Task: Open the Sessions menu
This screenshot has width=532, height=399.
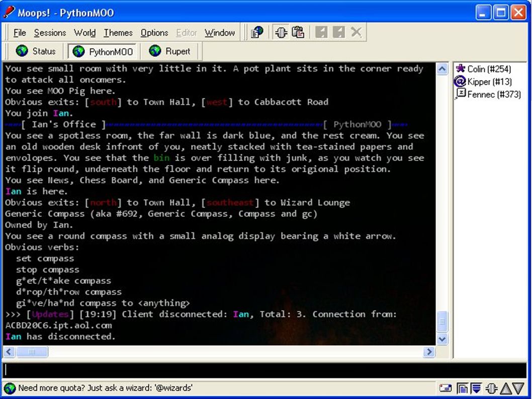Action: click(50, 33)
